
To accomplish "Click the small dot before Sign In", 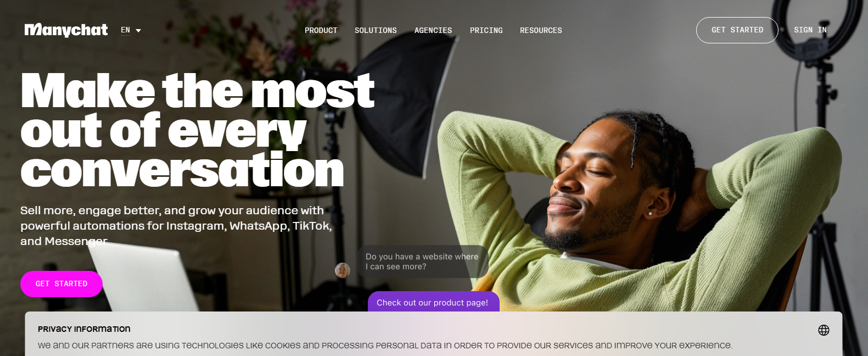I will point(782,30).
